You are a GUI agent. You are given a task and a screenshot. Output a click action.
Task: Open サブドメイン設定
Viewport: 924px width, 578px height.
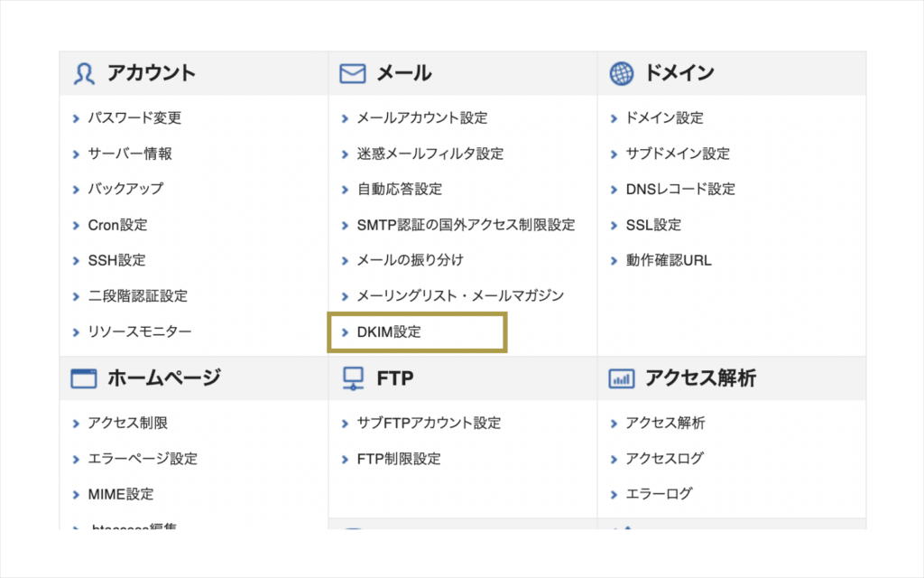pyautogui.click(x=678, y=154)
